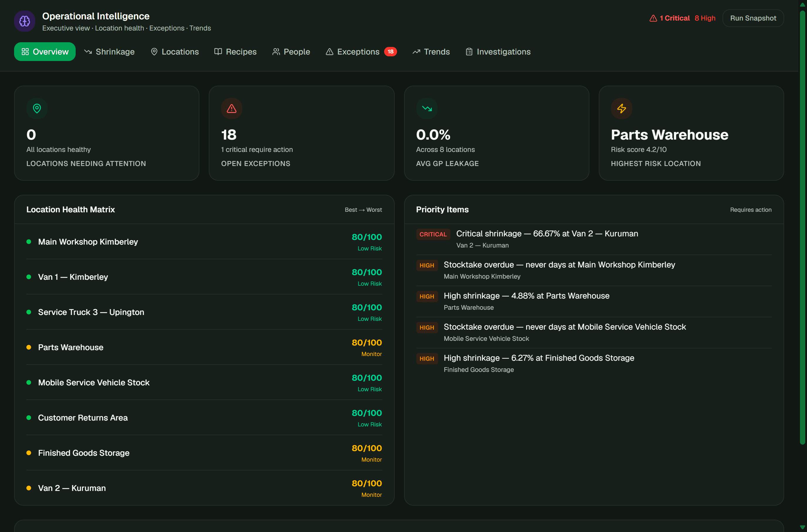807x532 pixels.
Task: Open the Highest Risk Location card
Action: pyautogui.click(x=691, y=133)
